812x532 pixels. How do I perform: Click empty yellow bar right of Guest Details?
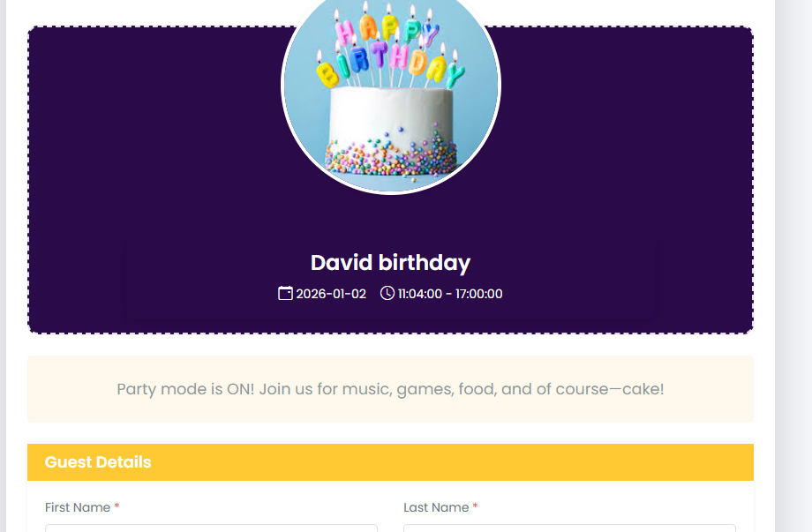[530, 462]
